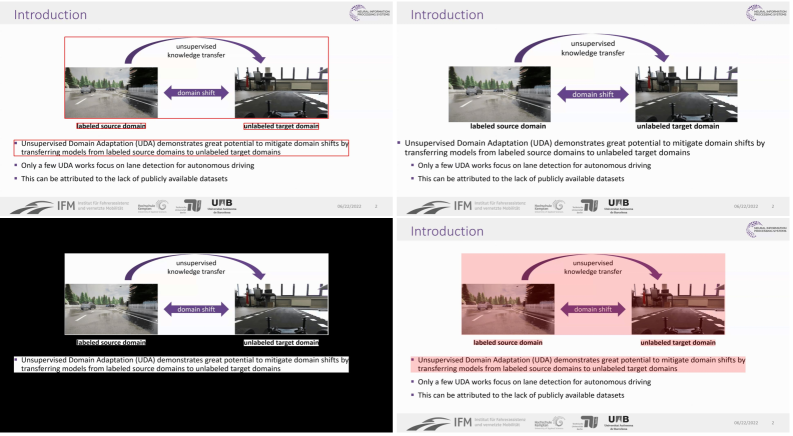Select the UDA bullet paragraph on the black-masked slide
This screenshot has width=793, height=436.
coord(182,364)
